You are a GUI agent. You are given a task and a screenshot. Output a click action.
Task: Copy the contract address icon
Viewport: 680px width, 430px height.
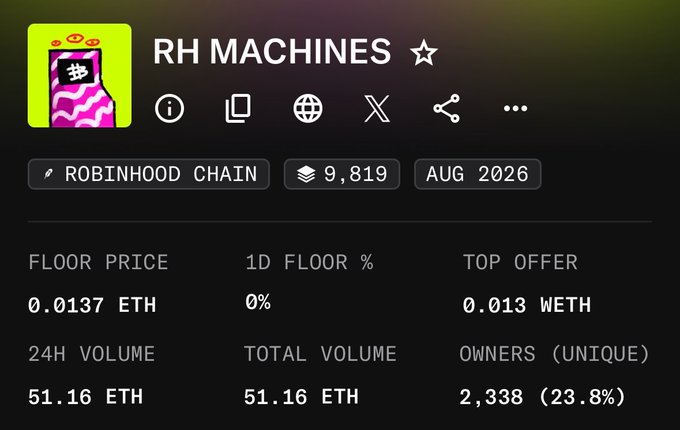click(x=238, y=108)
